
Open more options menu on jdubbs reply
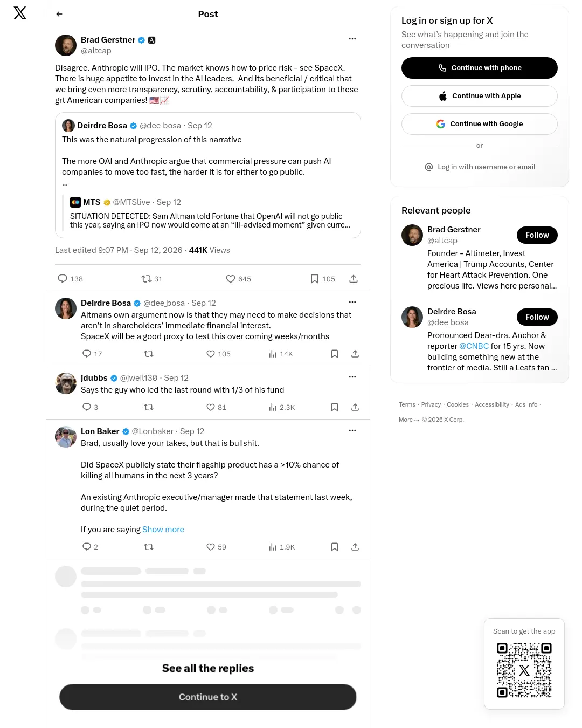coord(352,377)
